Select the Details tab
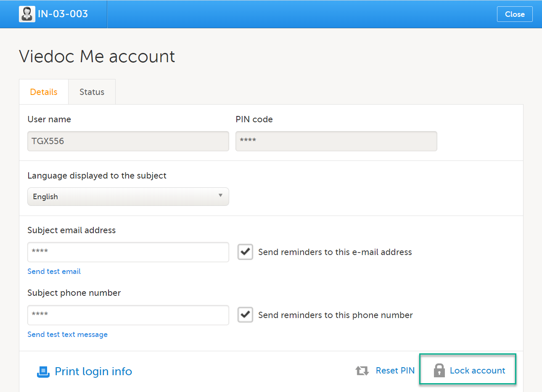542x392 pixels. [x=44, y=92]
